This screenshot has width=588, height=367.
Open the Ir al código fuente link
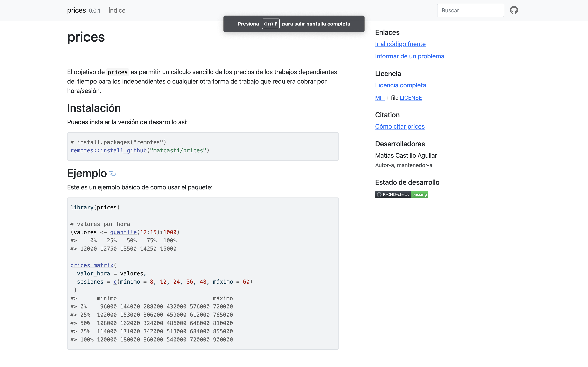coord(400,44)
